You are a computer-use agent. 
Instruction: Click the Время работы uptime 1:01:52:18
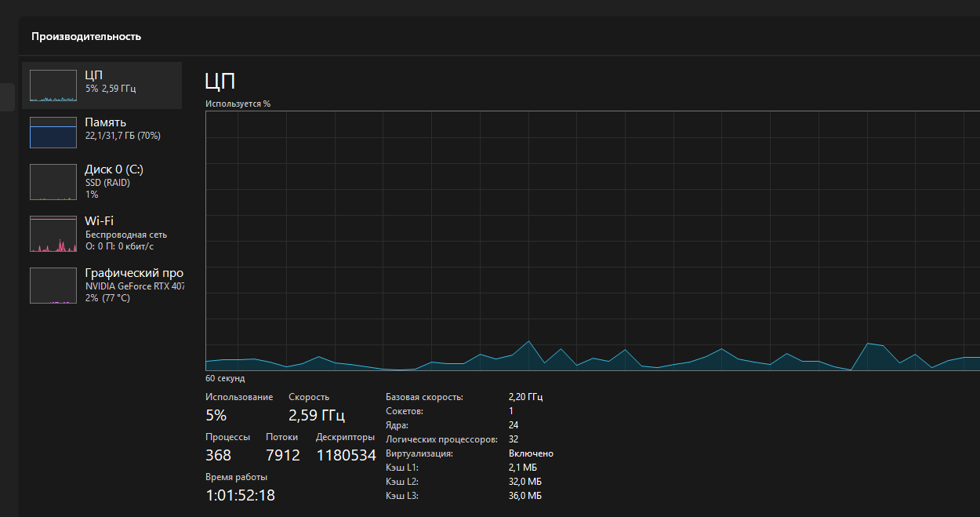tap(240, 495)
